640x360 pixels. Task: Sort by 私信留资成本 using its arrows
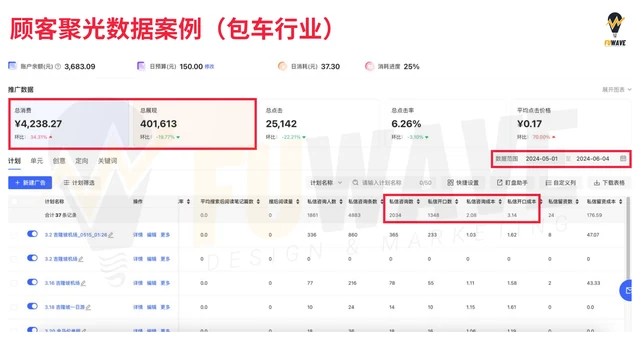pyautogui.click(x=620, y=202)
